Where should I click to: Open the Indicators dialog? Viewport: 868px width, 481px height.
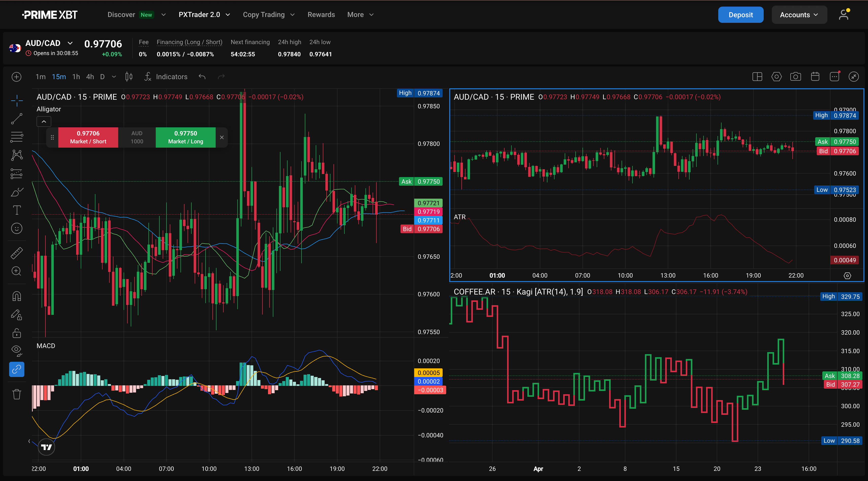point(166,77)
